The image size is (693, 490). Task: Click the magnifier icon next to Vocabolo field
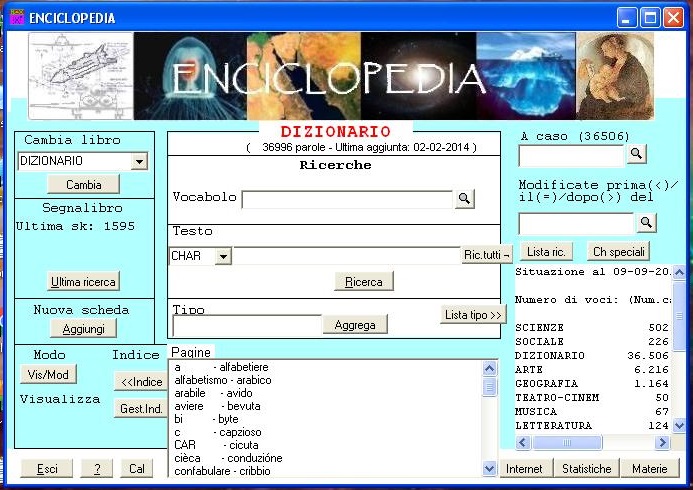(464, 199)
